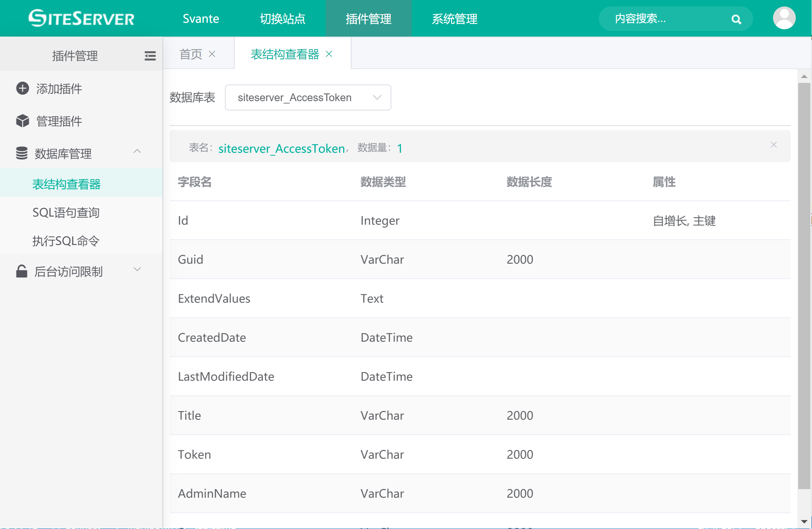Open 执行SQL命令 sidebar item
Viewport: 812px width, 529px height.
(66, 241)
